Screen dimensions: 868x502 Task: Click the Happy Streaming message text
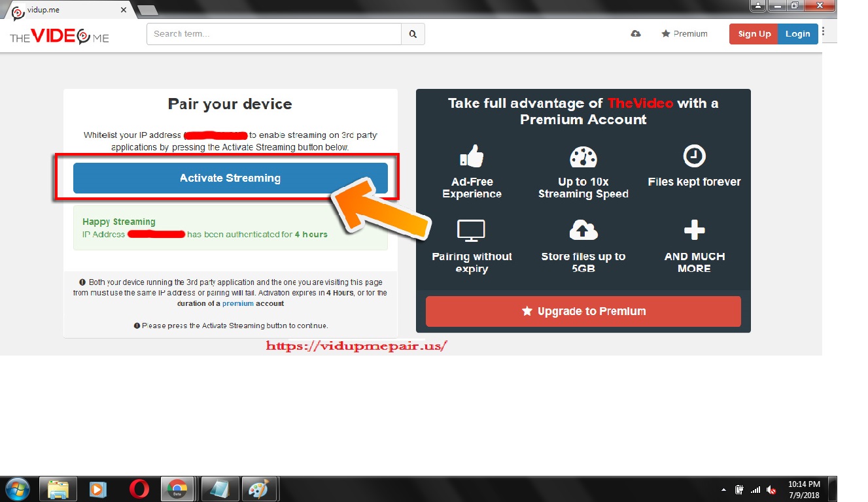click(119, 222)
